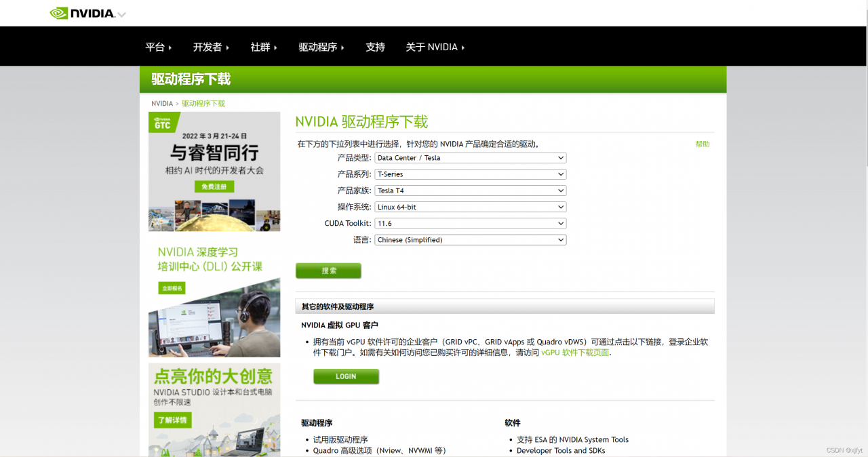Open the 语言 dropdown
The height and width of the screenshot is (457, 868).
[x=471, y=239]
